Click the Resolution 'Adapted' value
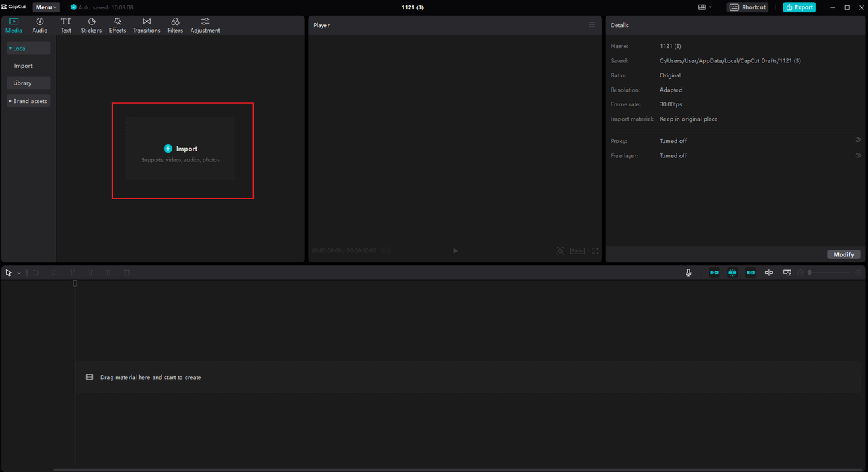Screen dimensions: 868x472 pos(671,90)
